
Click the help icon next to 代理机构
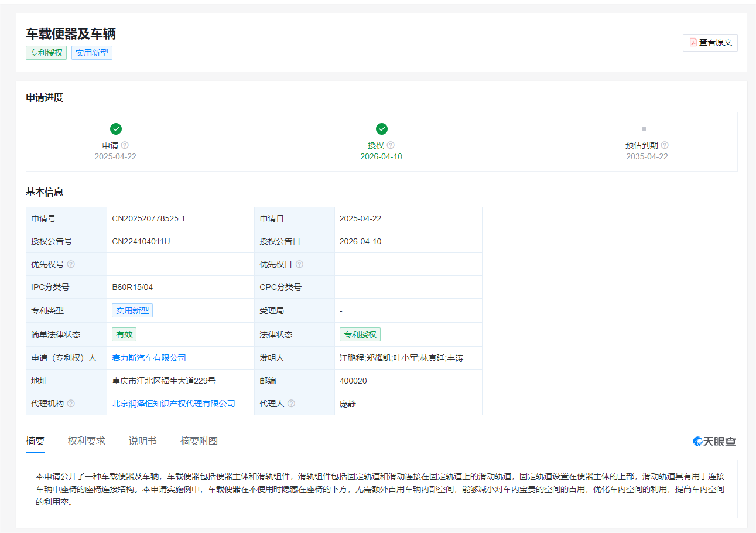pyautogui.click(x=71, y=403)
